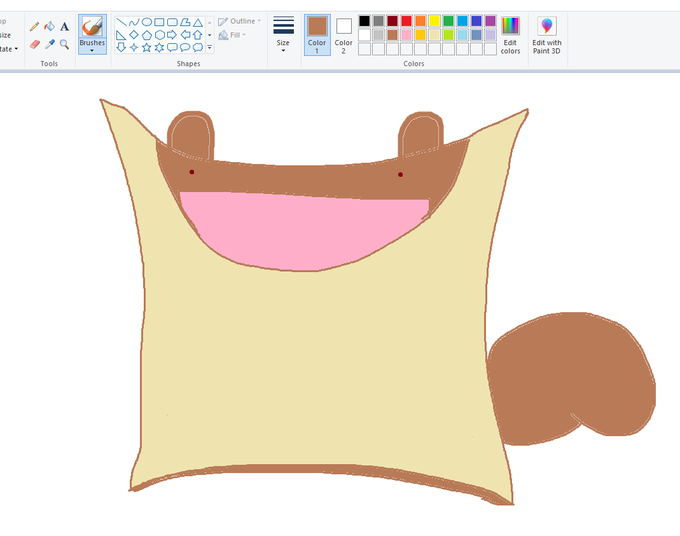
Task: Pick the lime color swatch
Action: 448,35
